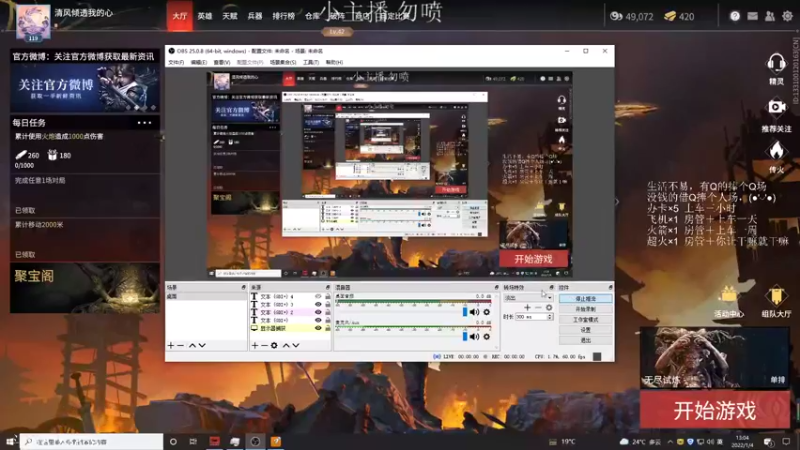Viewport: 800px width, 450px height.
Task: Move source down in 来源 panel
Action: click(296, 345)
